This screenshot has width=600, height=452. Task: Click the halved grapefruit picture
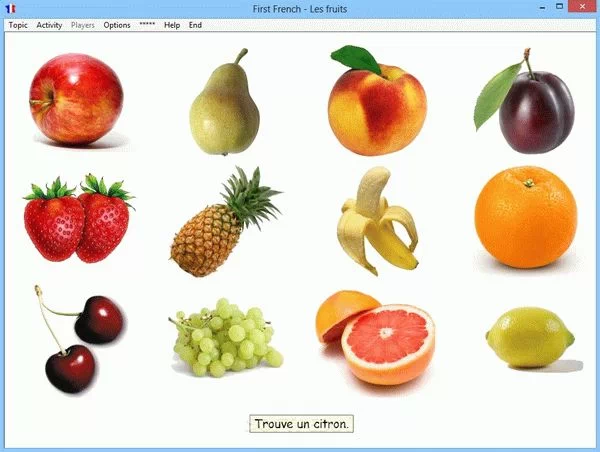tap(377, 338)
